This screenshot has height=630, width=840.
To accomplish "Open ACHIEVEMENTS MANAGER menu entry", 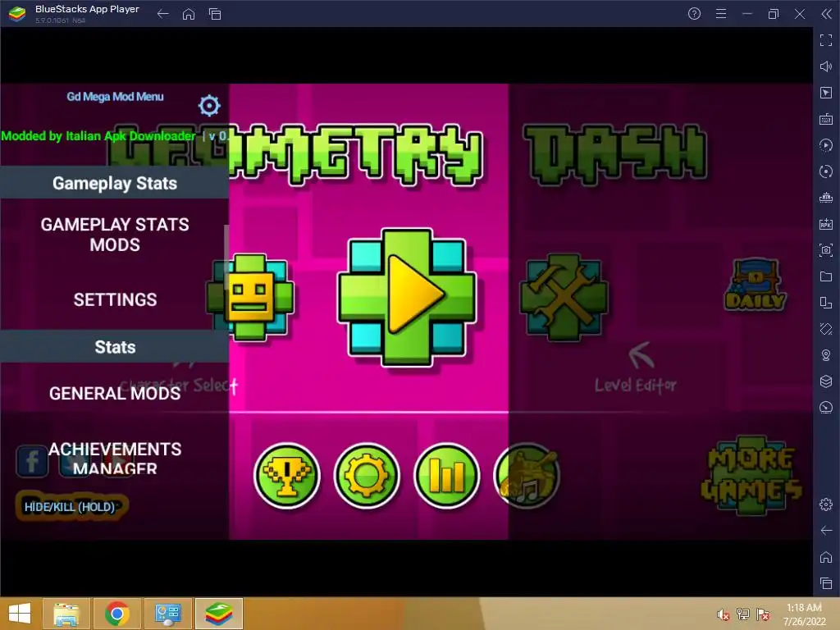I will point(115,459).
